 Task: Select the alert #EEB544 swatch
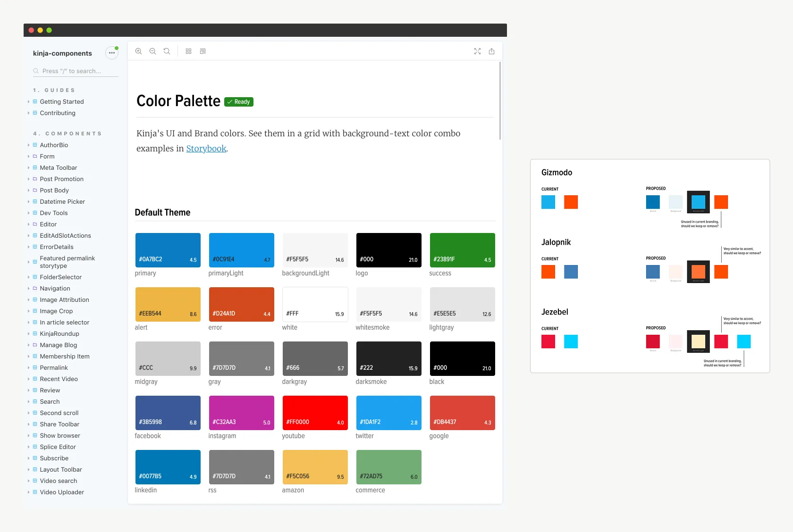click(168, 304)
